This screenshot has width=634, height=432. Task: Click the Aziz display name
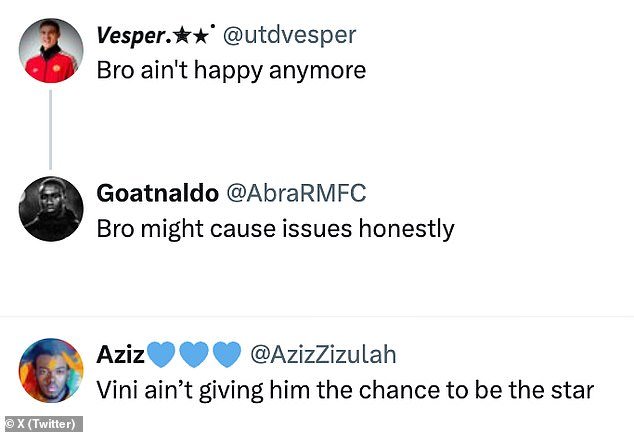coord(120,354)
